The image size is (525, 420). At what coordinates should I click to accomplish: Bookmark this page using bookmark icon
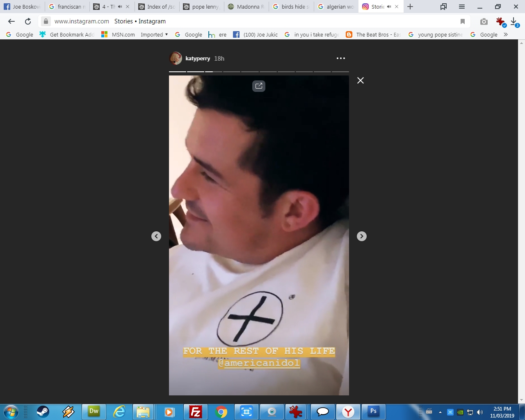coord(463,21)
